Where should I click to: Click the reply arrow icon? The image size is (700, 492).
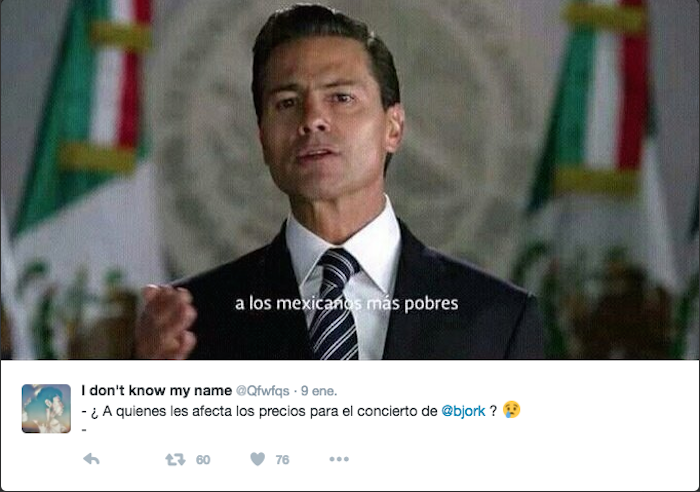click(92, 459)
